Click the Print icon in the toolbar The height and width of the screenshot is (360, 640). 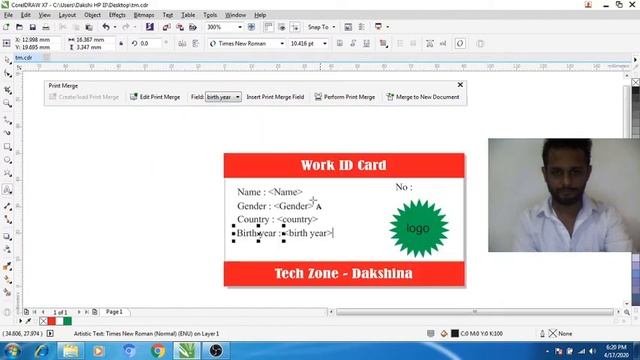pos(46,27)
